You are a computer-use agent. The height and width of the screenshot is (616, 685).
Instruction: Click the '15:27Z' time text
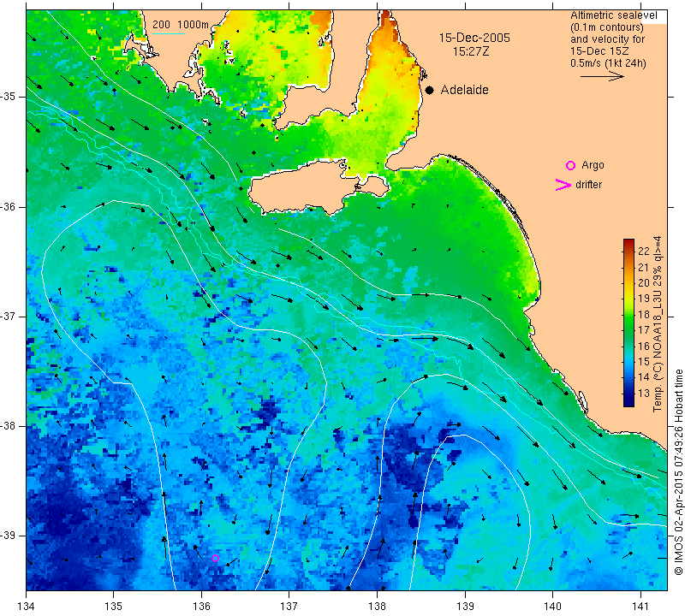coord(470,51)
